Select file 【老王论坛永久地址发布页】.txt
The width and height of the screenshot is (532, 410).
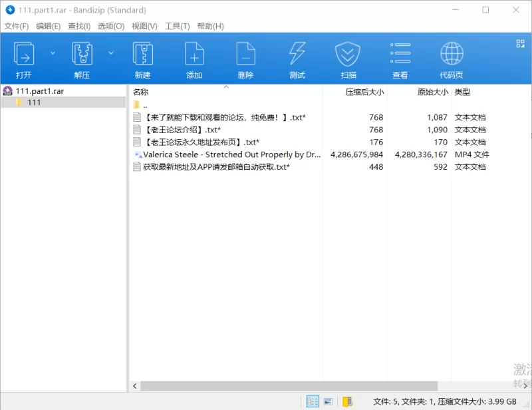(x=201, y=142)
